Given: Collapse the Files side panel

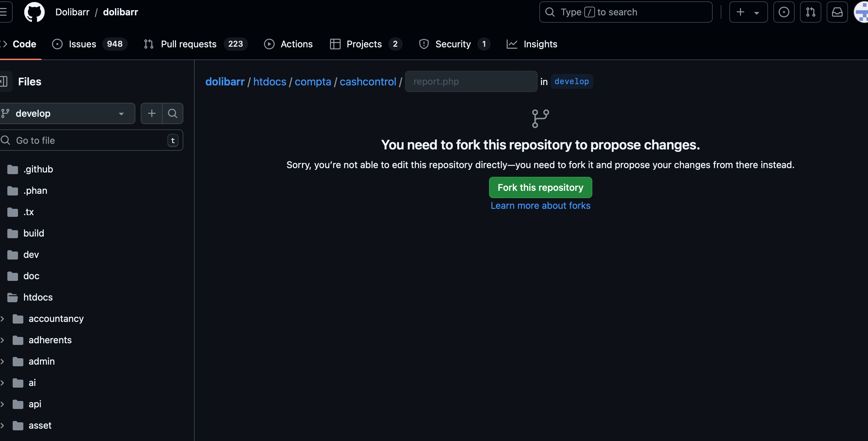Looking at the screenshot, I should 5,82.
